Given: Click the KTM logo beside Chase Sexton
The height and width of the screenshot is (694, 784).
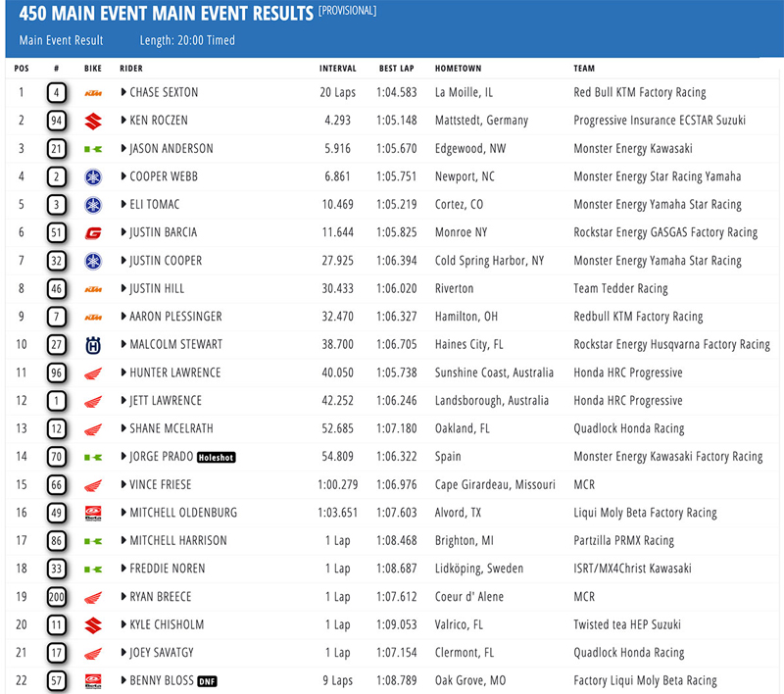Looking at the screenshot, I should click(x=93, y=93).
